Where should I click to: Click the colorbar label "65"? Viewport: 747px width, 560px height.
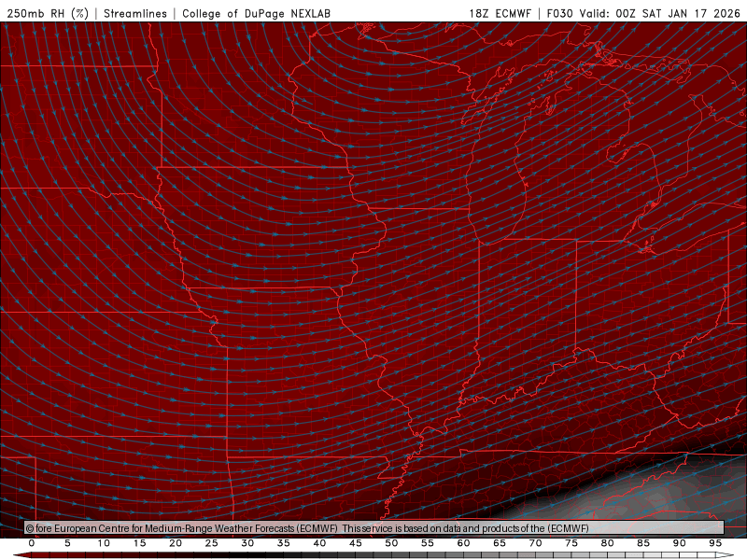tap(500, 543)
